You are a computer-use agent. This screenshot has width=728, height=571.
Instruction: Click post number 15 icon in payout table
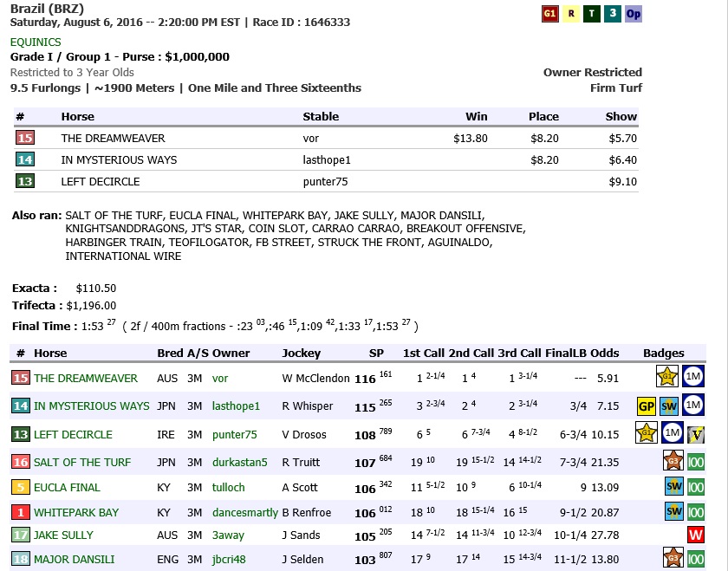tap(25, 138)
